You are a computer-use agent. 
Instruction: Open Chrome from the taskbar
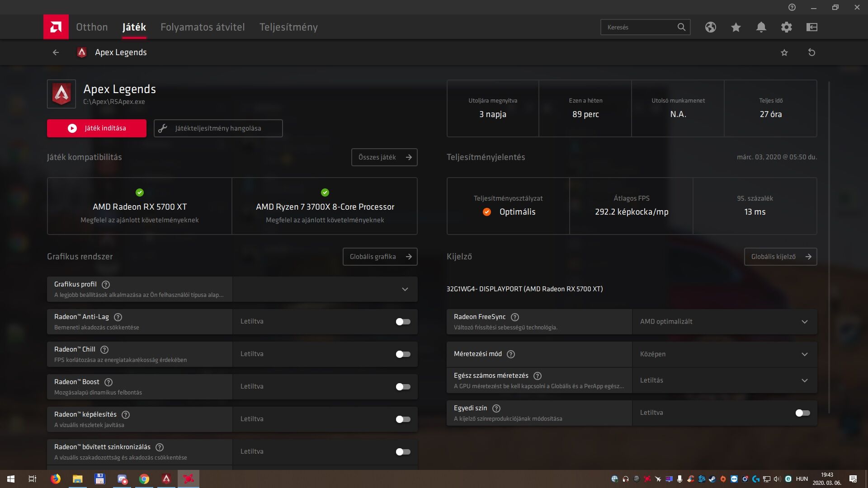tap(144, 479)
